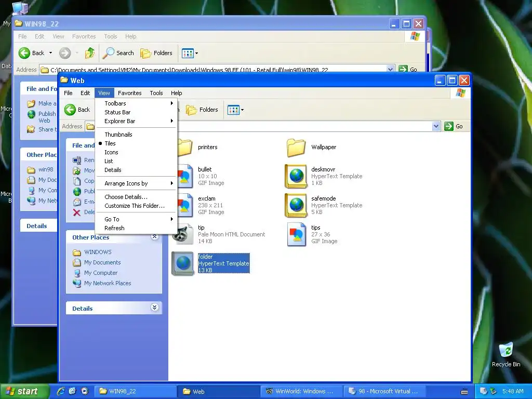Select the Wallpaper folder icon
Screen dimensions: 532x399
point(296,147)
